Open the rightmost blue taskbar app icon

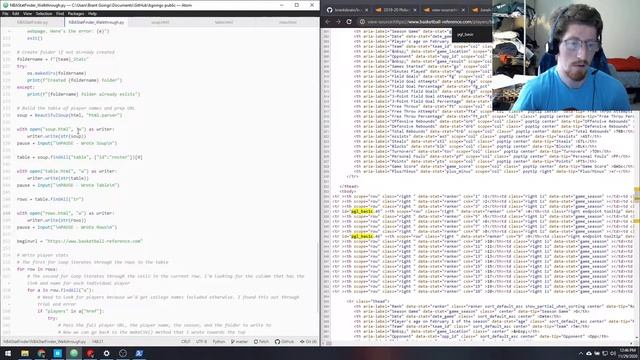(x=139, y=353)
